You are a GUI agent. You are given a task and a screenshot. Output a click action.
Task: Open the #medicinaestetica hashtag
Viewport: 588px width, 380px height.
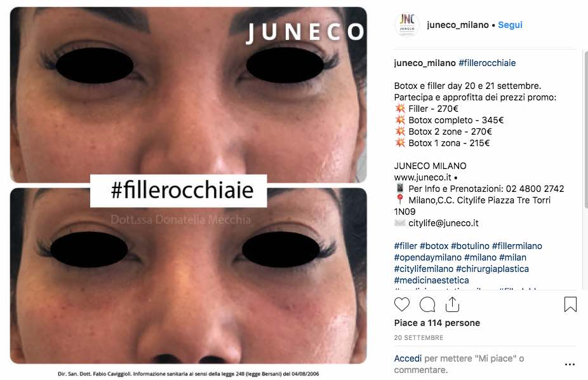(x=431, y=280)
